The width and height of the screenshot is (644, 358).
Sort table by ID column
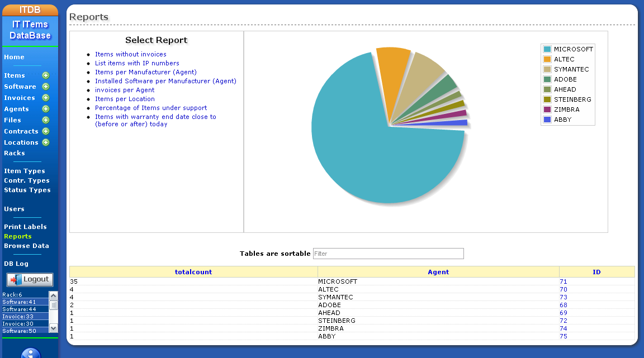pyautogui.click(x=596, y=272)
